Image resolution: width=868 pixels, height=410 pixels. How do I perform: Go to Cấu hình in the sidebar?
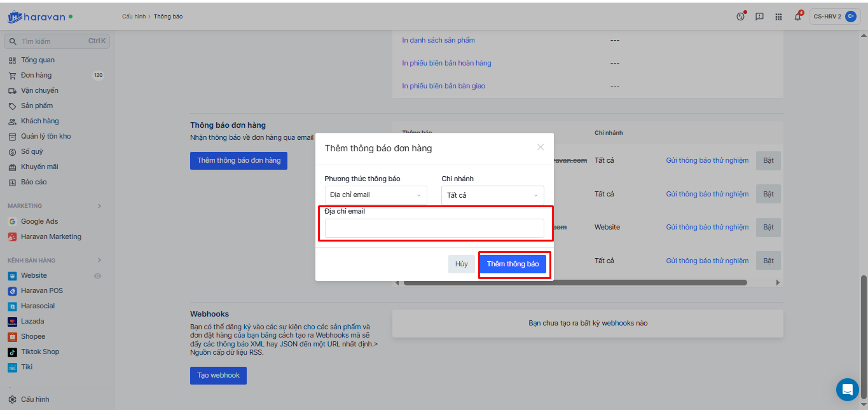(35, 399)
